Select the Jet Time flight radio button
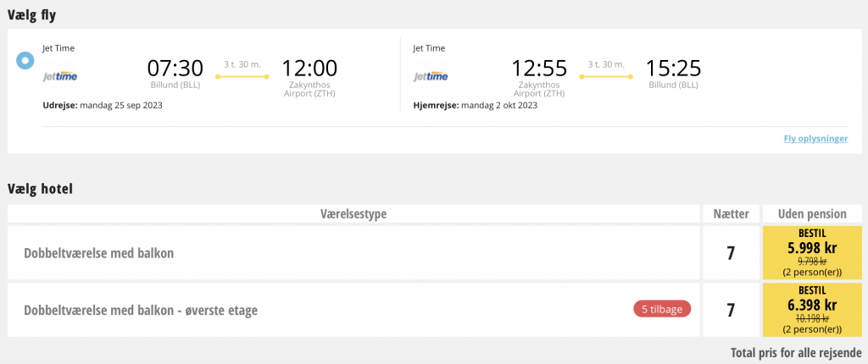The width and height of the screenshot is (868, 364). (25, 60)
